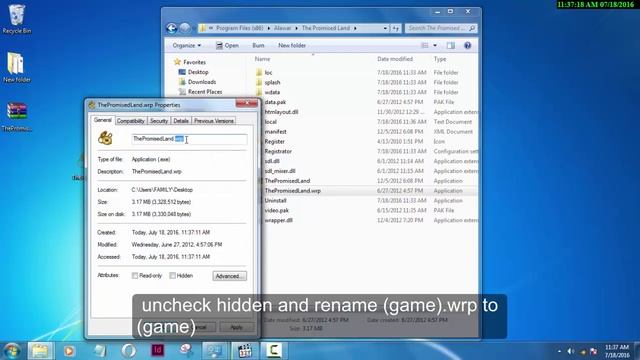Click the Apply button in Properties

236,327
